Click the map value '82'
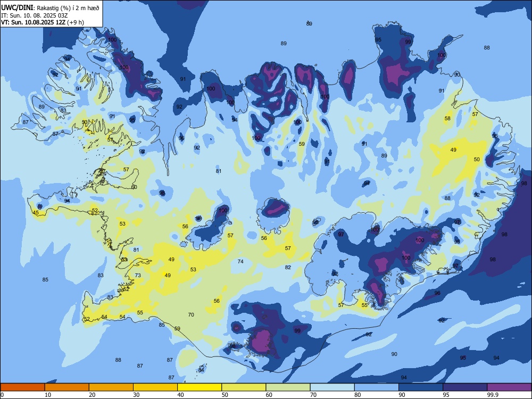 pyautogui.click(x=288, y=268)
